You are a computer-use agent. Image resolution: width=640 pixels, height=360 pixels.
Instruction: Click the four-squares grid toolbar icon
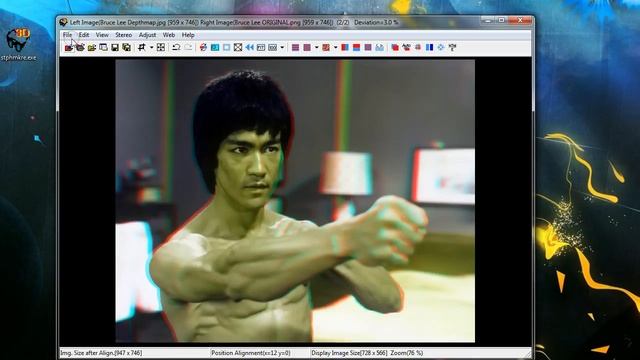pyautogui.click(x=161, y=48)
